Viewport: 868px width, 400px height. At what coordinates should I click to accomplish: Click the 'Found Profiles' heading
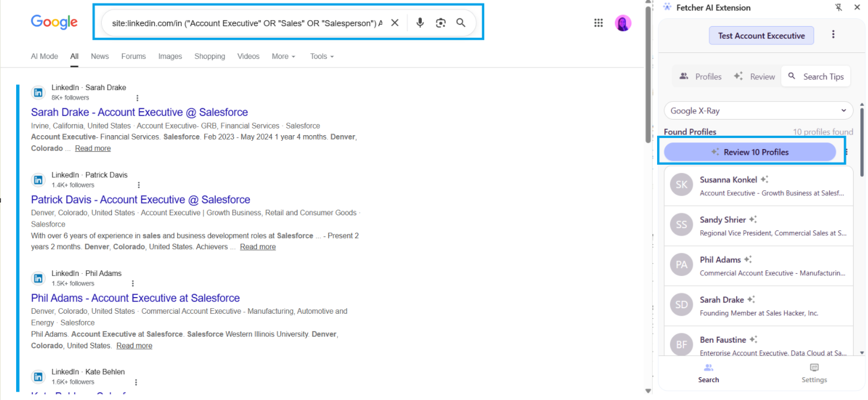[x=690, y=132]
